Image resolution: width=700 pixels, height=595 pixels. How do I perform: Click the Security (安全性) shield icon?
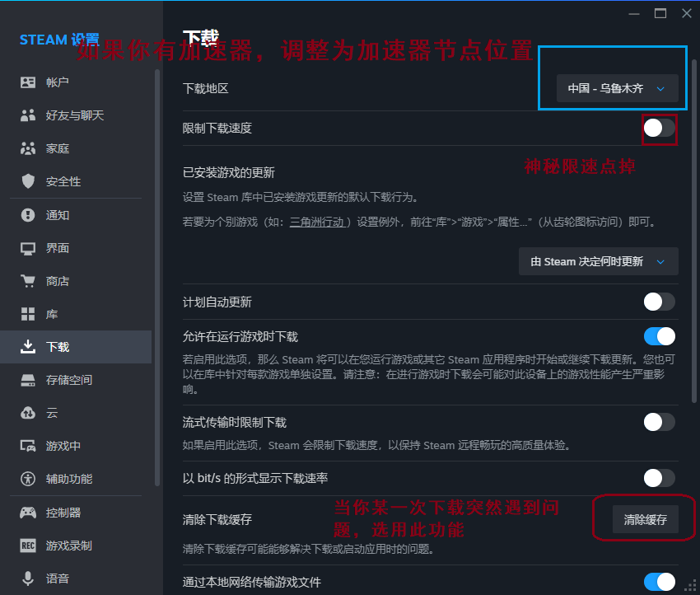tap(28, 181)
